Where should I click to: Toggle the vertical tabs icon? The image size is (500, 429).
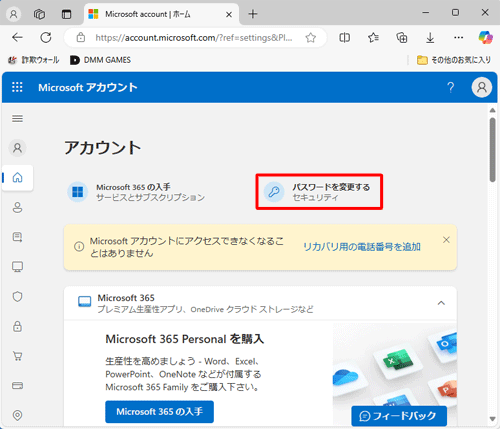[67, 14]
